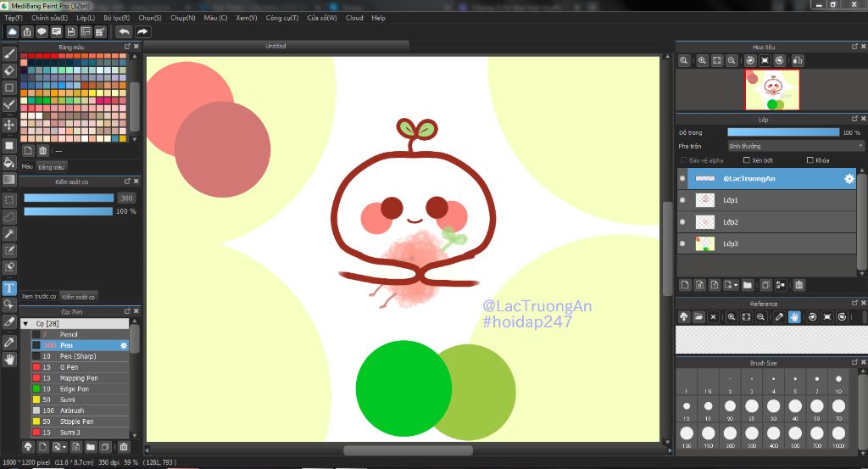Delete the layer with the trash icon
The height and width of the screenshot is (469, 868).
click(798, 285)
